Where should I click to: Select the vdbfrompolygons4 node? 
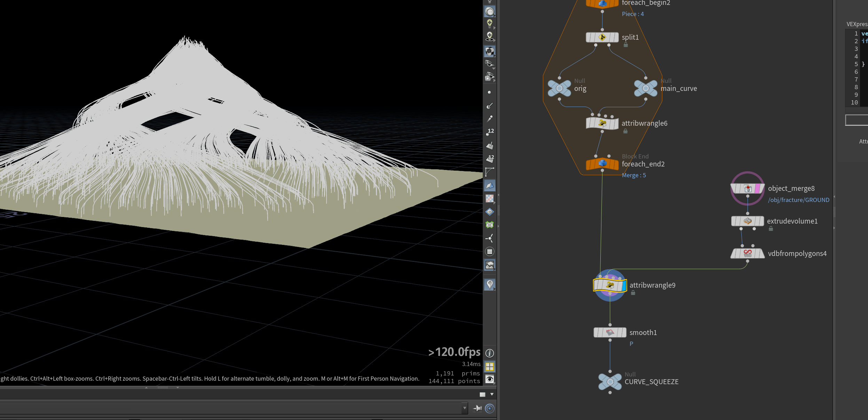pyautogui.click(x=747, y=254)
